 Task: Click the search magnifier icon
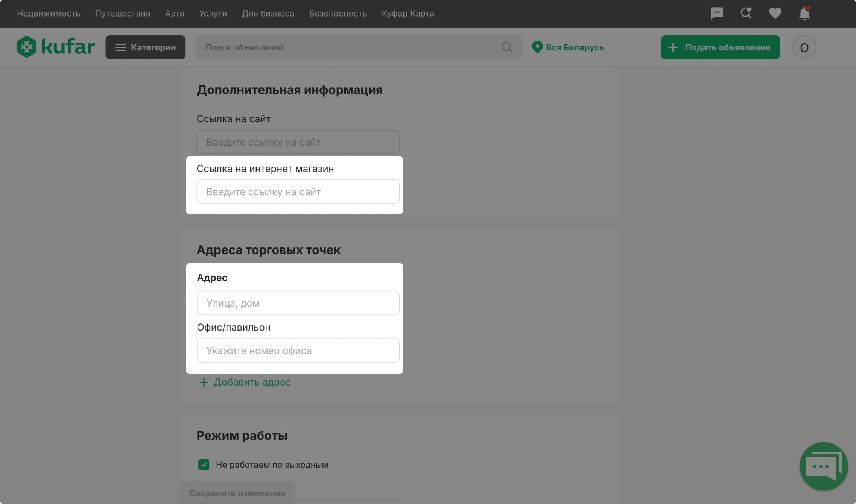[507, 47]
